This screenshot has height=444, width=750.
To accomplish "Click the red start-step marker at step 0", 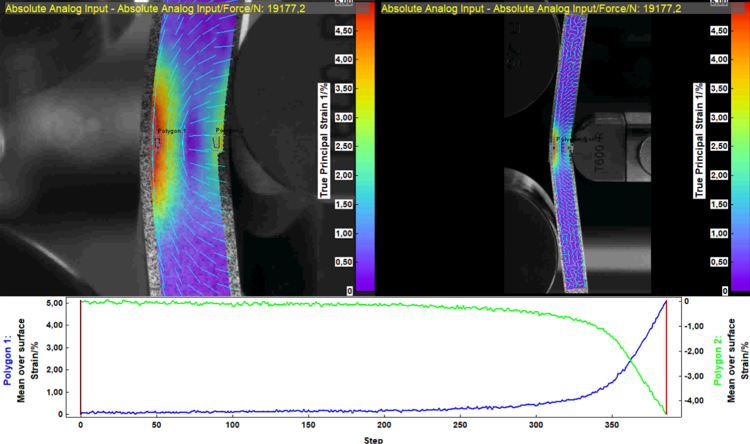I will point(80,357).
